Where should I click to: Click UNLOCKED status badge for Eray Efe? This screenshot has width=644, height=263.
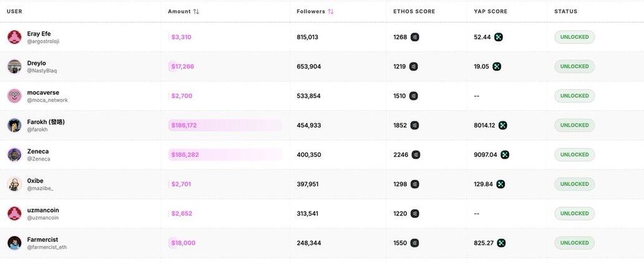point(574,37)
